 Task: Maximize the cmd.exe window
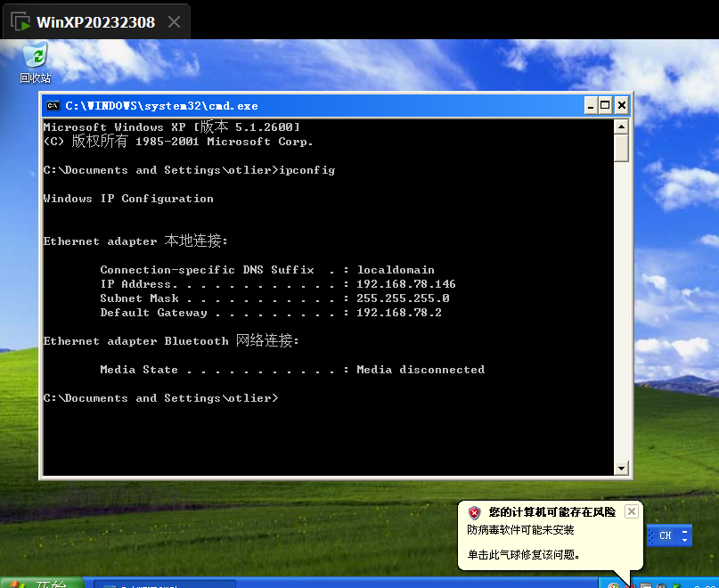point(605,106)
